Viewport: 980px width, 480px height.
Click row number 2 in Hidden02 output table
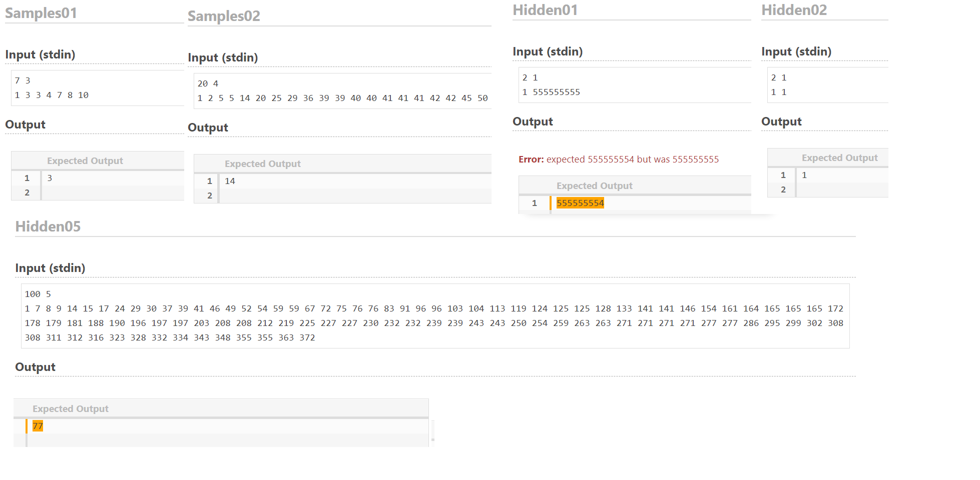click(x=782, y=189)
